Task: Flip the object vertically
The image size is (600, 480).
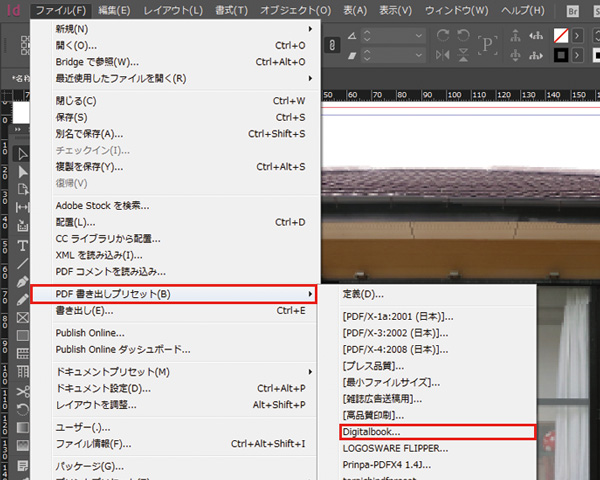Action: click(x=463, y=55)
